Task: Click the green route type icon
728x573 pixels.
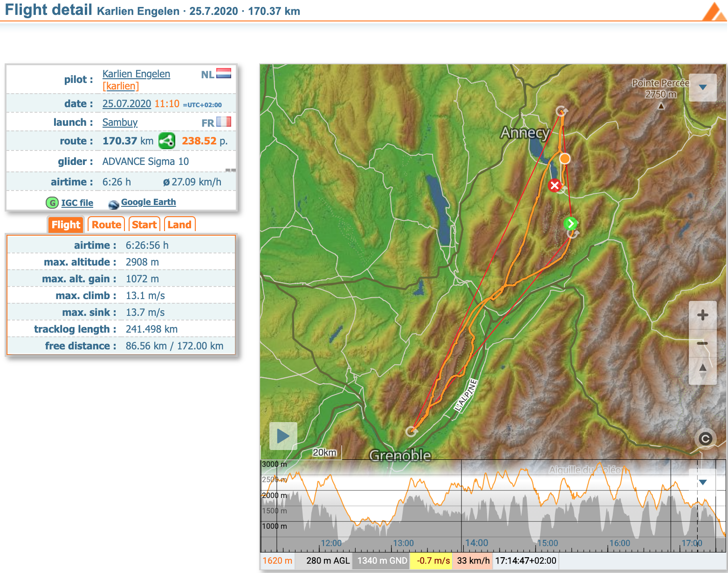Action: pos(167,141)
